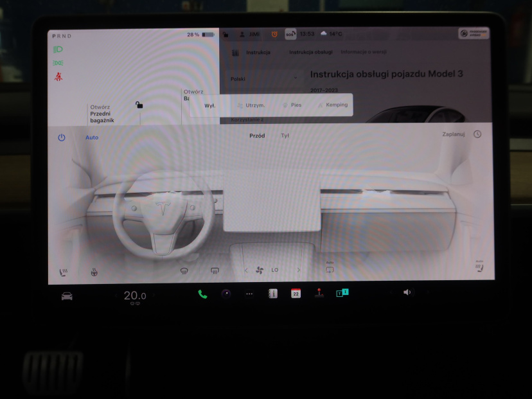Tap the top bar lock icon
Screen dimensions: 532x399
(x=226, y=34)
